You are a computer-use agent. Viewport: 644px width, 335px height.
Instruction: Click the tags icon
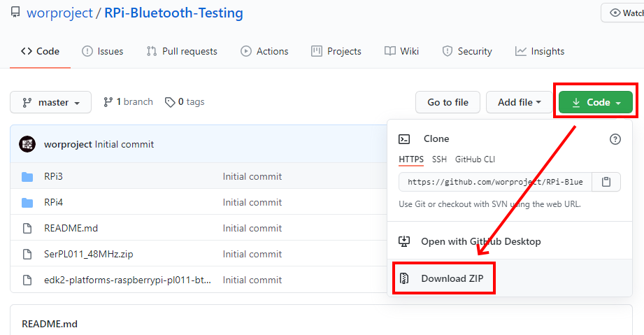pos(170,102)
